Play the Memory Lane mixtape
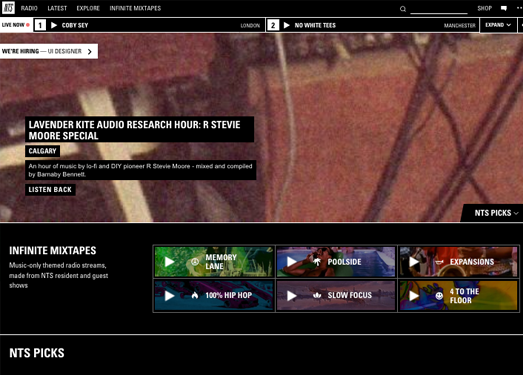The image size is (523, 375). pyautogui.click(x=169, y=262)
